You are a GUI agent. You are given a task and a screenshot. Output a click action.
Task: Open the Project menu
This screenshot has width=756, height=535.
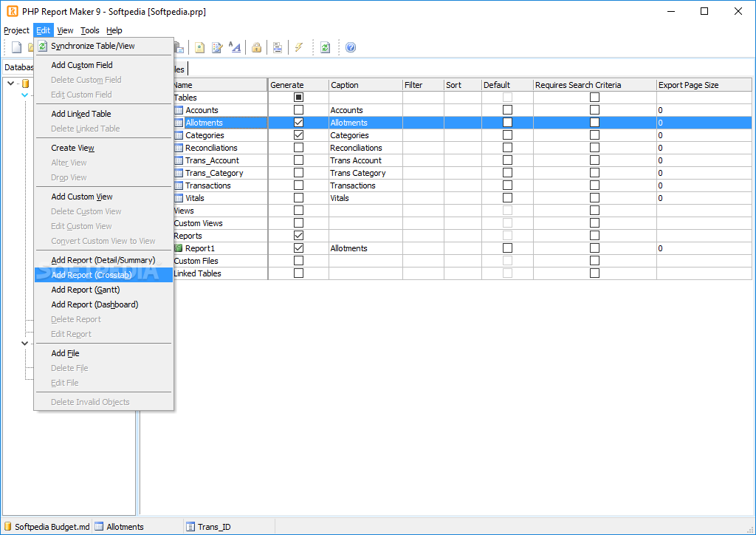pyautogui.click(x=16, y=30)
